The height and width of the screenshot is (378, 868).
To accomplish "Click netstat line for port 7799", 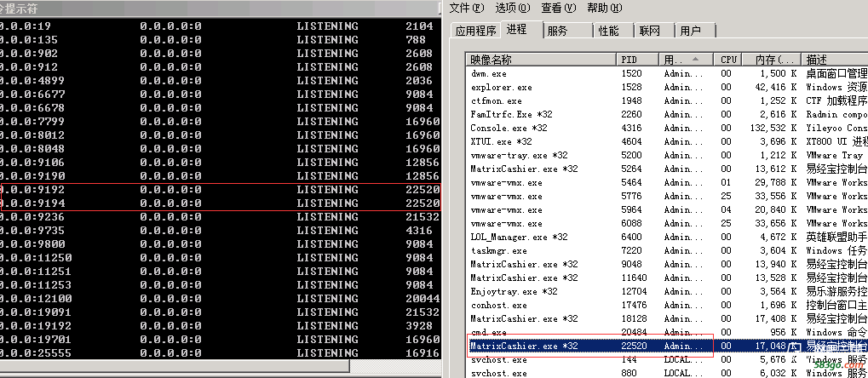I will pos(221,122).
